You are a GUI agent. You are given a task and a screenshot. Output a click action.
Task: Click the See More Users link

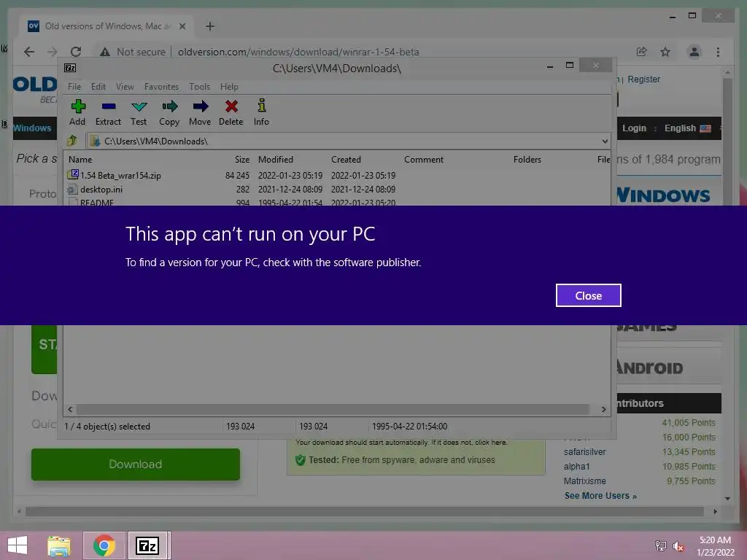click(x=600, y=496)
